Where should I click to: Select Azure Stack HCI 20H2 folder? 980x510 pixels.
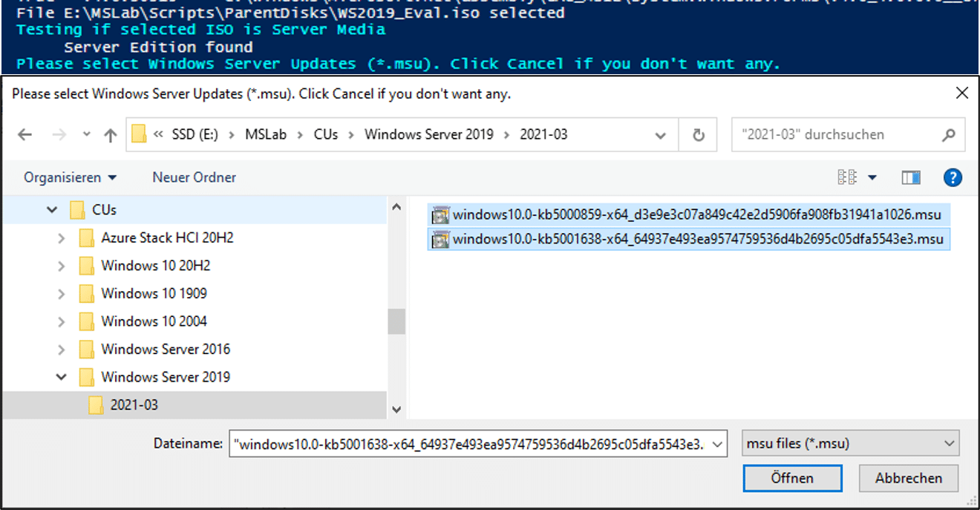[167, 238]
